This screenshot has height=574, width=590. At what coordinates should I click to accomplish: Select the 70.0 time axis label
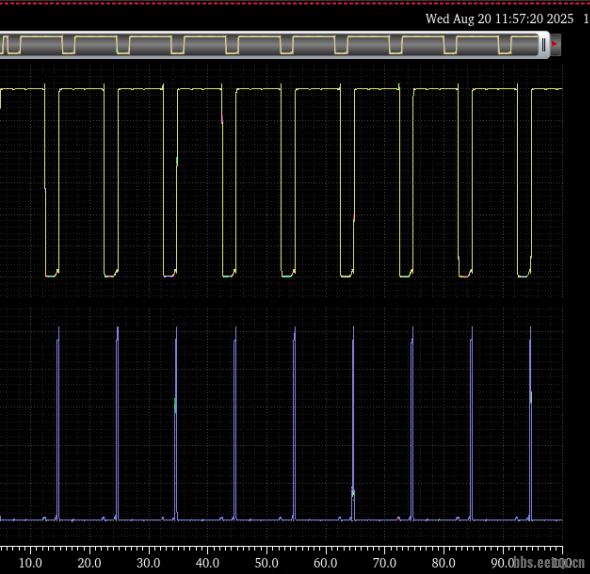pyautogui.click(x=385, y=563)
